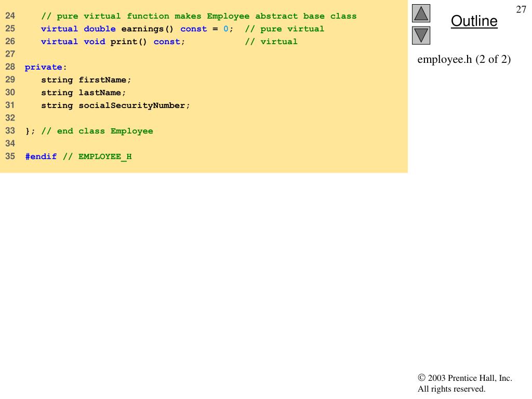Click slide number 27
Viewport: 532px width, 399px height.
(521, 9)
